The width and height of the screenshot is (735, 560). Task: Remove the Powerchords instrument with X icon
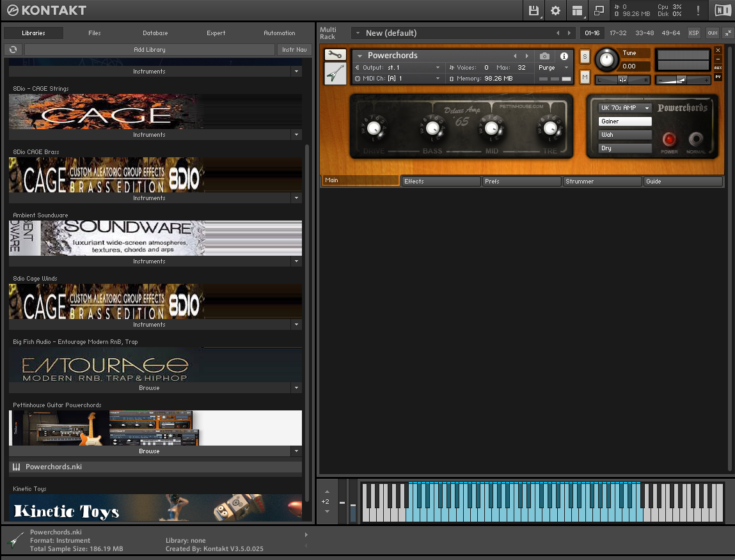718,50
